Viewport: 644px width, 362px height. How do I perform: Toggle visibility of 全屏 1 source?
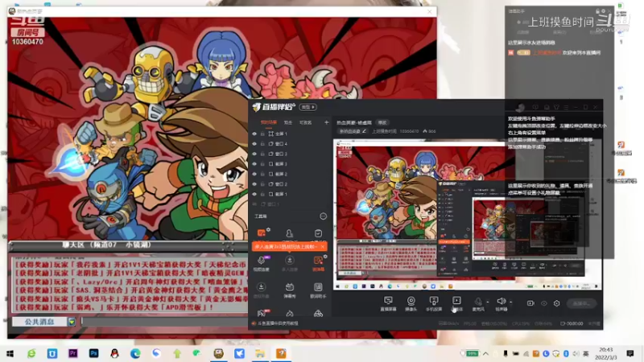pyautogui.click(x=254, y=134)
